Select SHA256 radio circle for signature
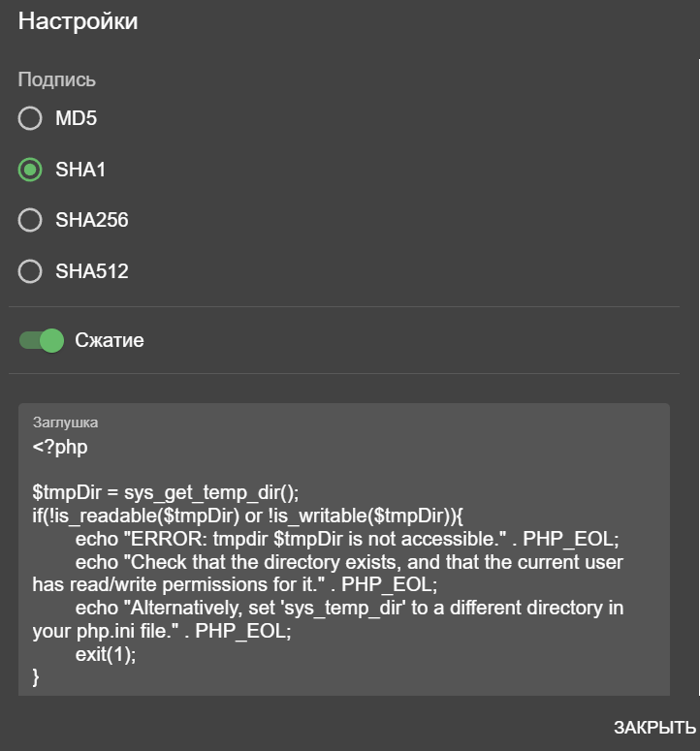The height and width of the screenshot is (751, 700). 30,220
